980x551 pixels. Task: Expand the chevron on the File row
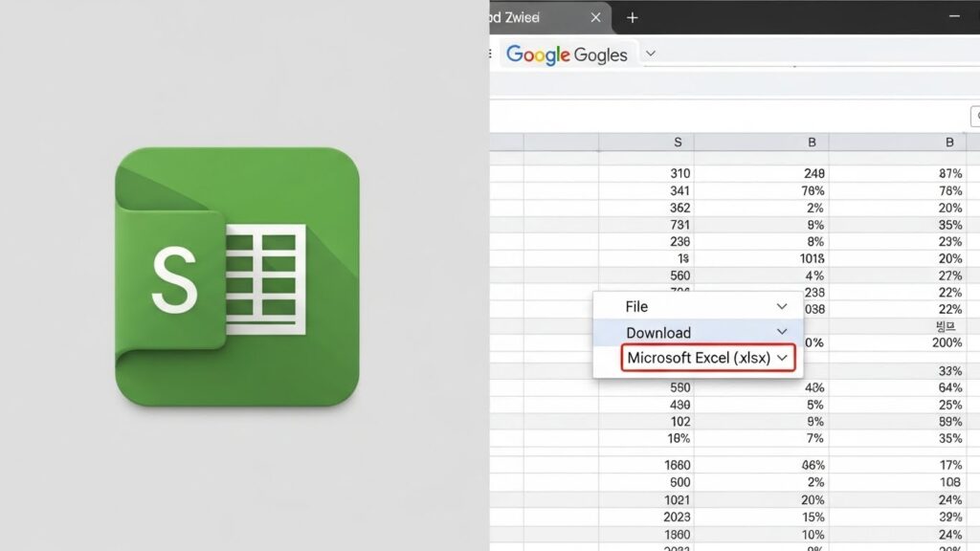782,306
